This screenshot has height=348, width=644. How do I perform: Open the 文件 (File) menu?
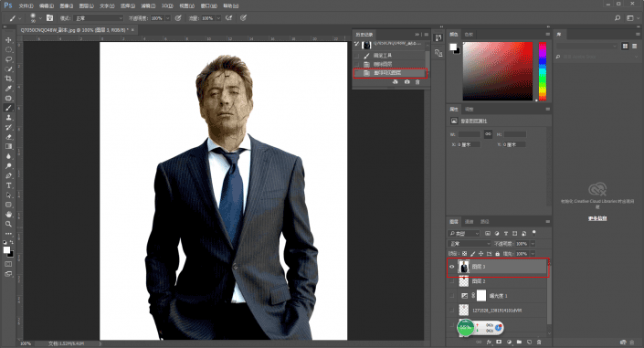(26, 6)
